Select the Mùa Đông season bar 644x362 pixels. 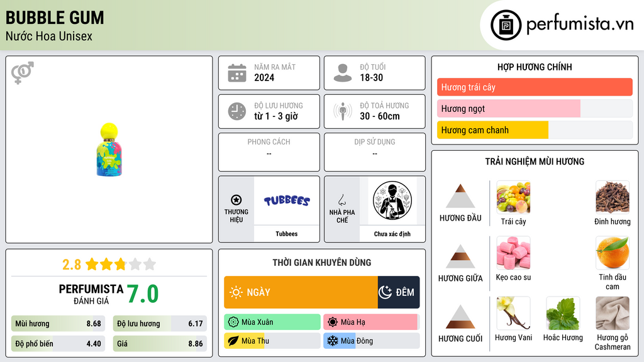[x=371, y=341]
